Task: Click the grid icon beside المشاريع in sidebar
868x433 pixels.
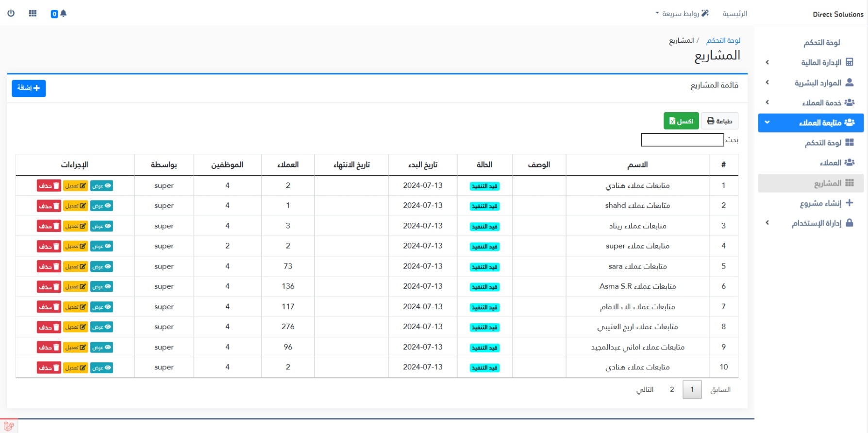Action: [x=850, y=183]
